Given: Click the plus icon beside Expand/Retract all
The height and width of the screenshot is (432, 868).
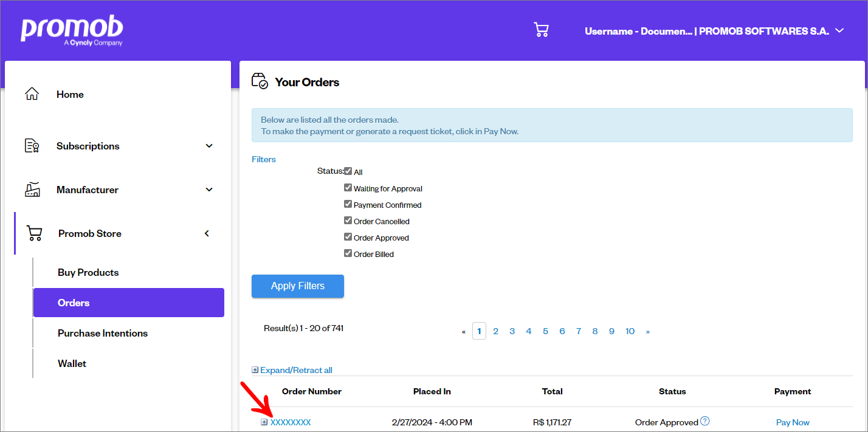Looking at the screenshot, I should click(x=255, y=370).
